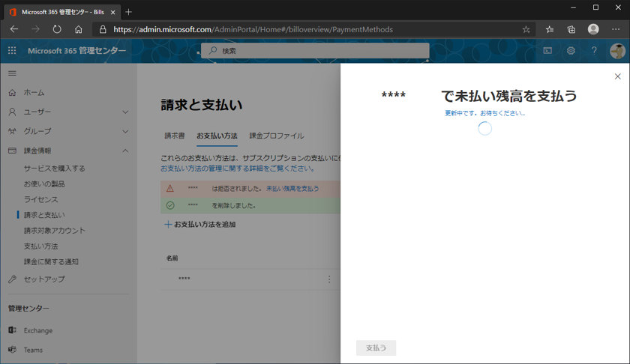Screen dimensions: 630x364
Task: Click the green success checkmark icon
Action: click(170, 205)
